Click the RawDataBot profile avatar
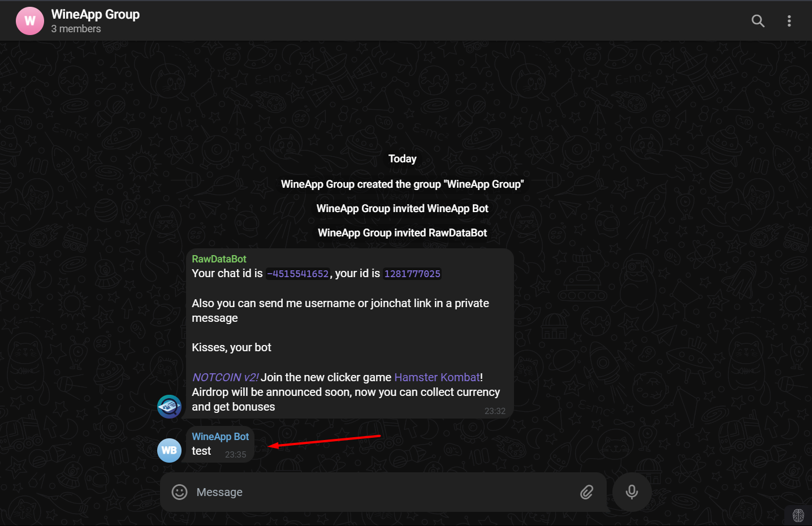 coord(169,407)
